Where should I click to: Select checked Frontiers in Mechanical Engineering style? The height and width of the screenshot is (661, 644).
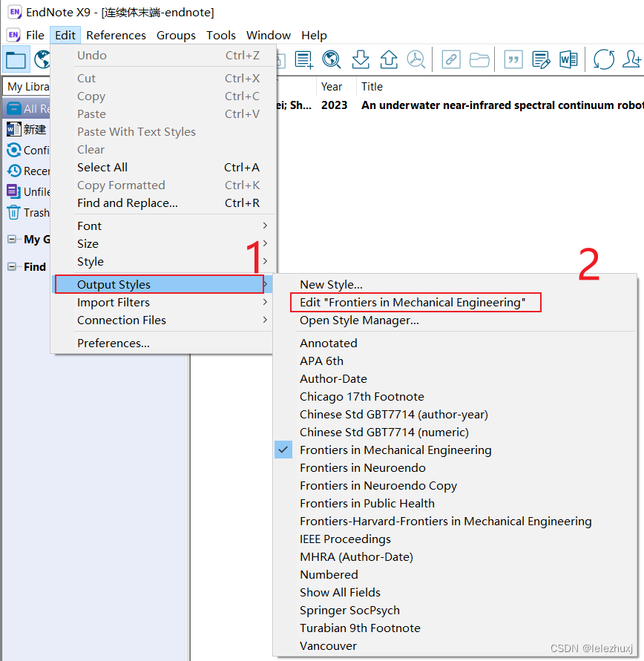click(395, 450)
